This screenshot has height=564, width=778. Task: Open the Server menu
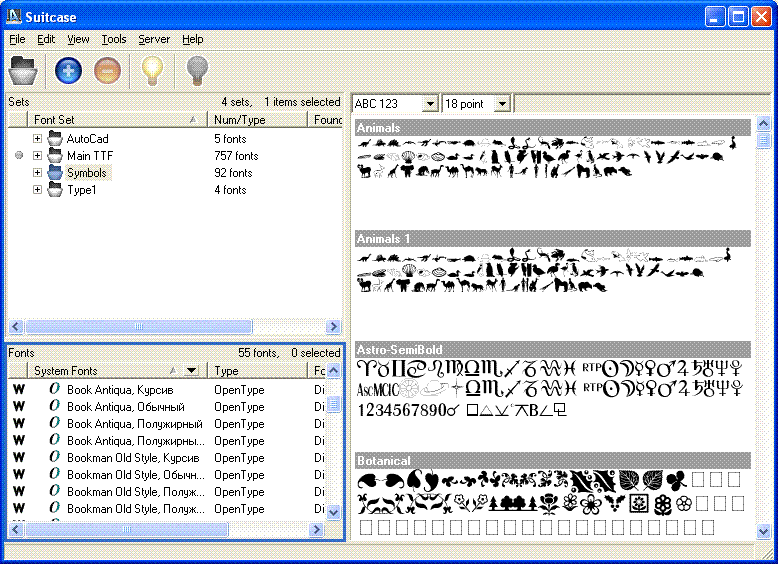(x=154, y=39)
